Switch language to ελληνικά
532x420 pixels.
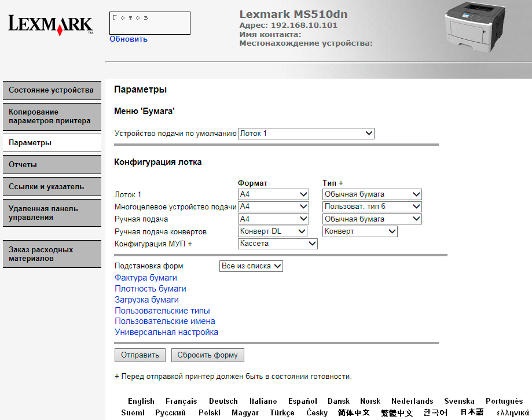tap(513, 413)
